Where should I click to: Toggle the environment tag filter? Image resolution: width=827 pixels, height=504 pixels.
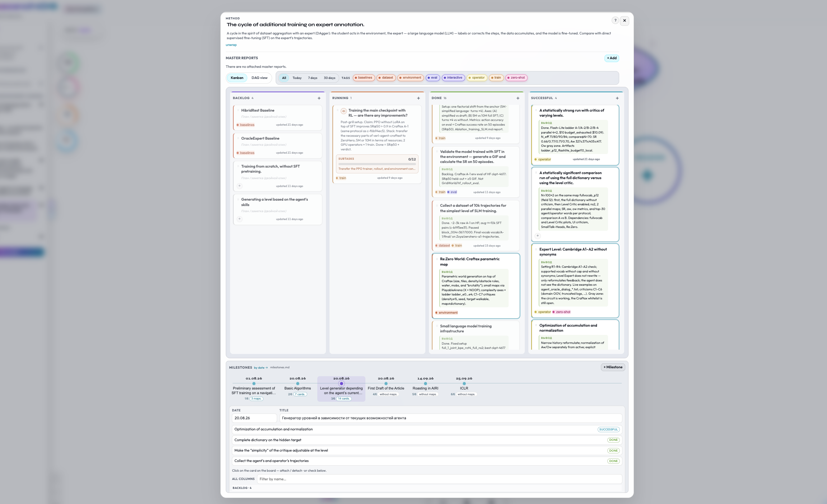pyautogui.click(x=411, y=78)
